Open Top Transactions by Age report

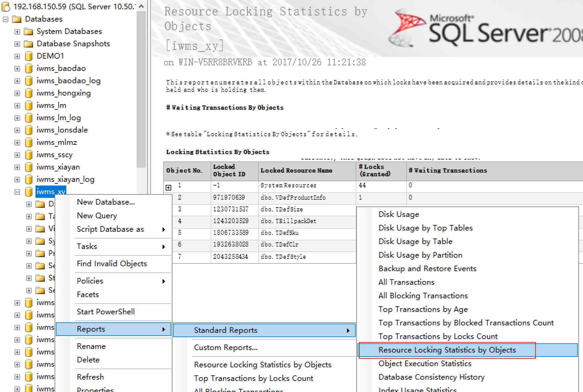click(x=468, y=309)
